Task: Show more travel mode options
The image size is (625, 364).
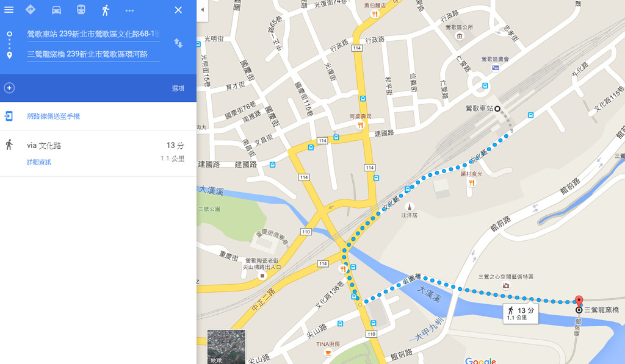Action: [x=129, y=10]
